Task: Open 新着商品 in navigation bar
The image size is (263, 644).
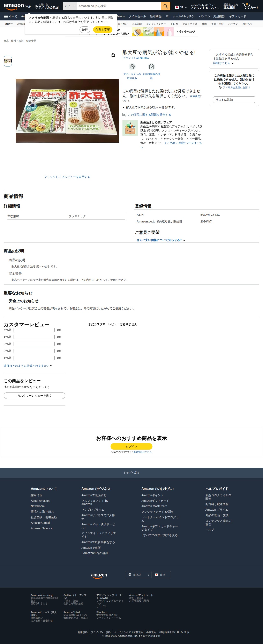Action: [x=156, y=16]
